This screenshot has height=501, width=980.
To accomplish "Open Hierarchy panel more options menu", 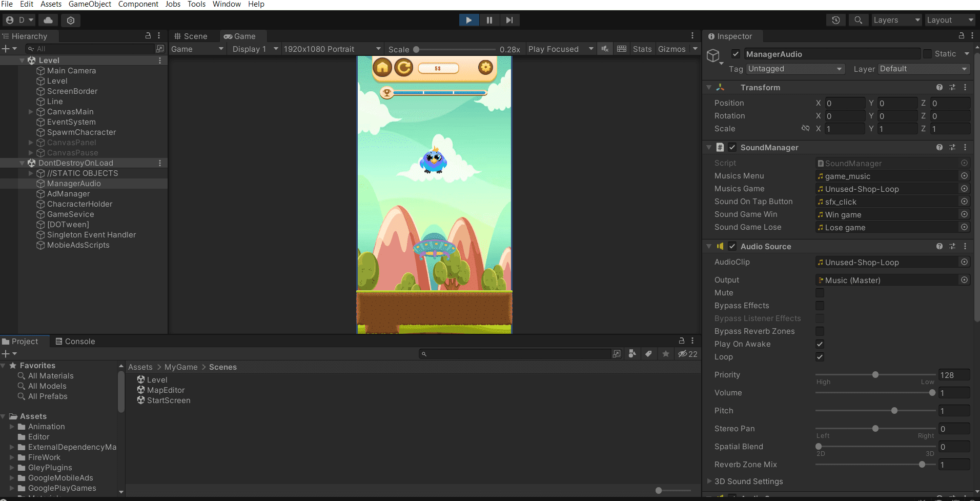I will tap(159, 36).
